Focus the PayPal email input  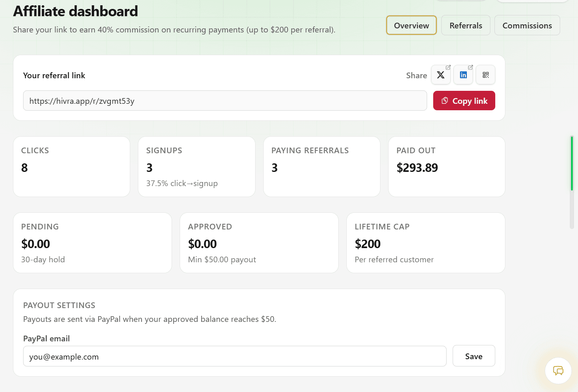(x=235, y=356)
